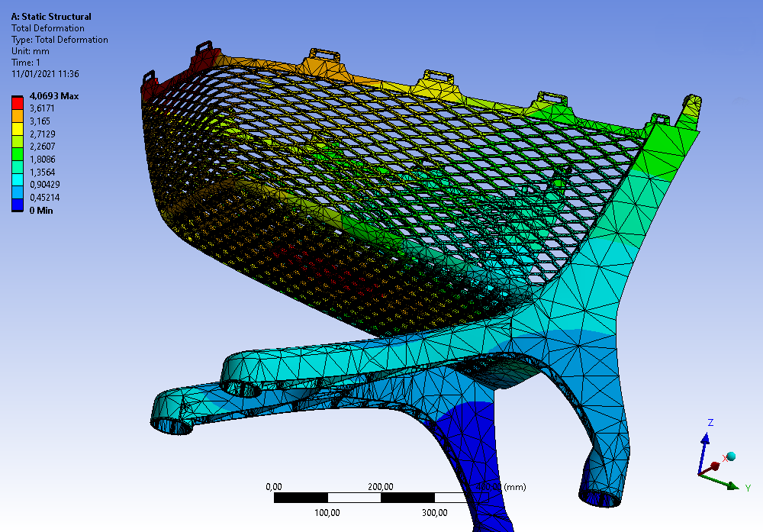The image size is (763, 532).
Task: Click the "(mm)" unit label on the ruler
Action: coord(515,487)
